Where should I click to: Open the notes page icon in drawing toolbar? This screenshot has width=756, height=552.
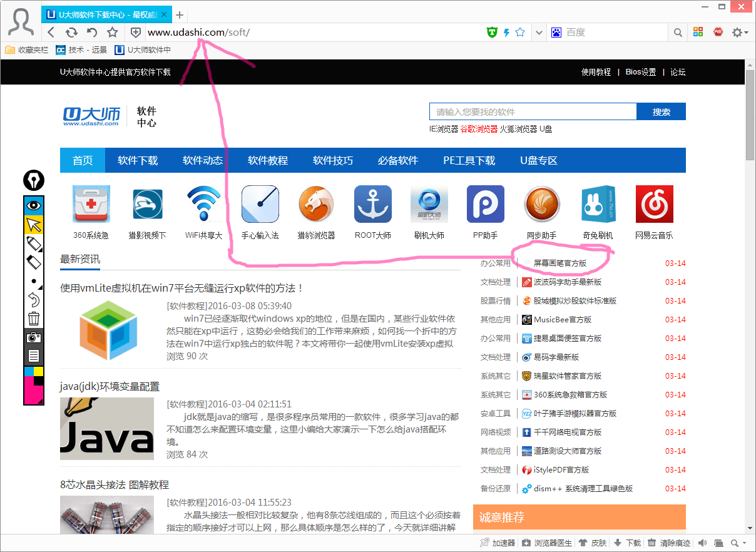34,356
